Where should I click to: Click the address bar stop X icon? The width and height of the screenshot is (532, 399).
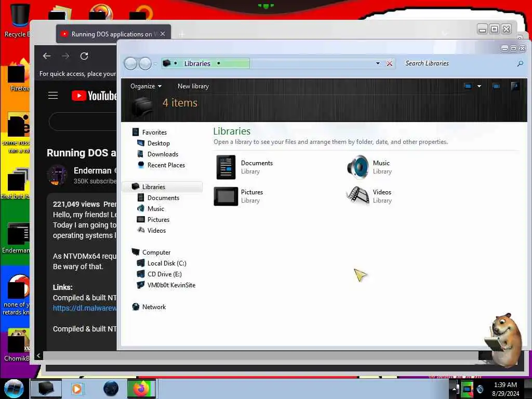[x=390, y=63]
